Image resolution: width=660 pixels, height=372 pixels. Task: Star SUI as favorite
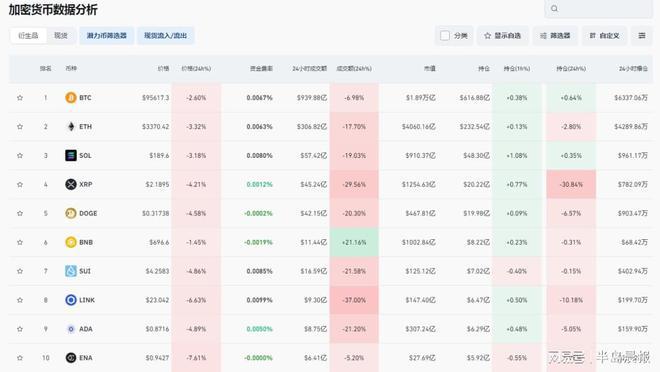[x=20, y=271]
